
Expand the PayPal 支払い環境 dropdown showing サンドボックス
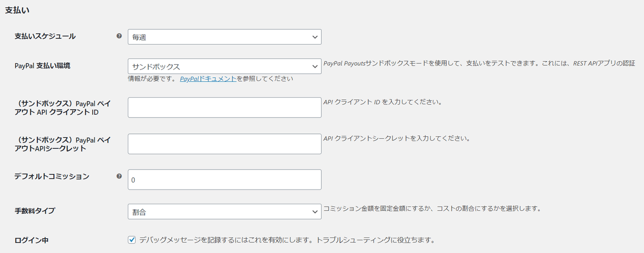click(x=224, y=66)
